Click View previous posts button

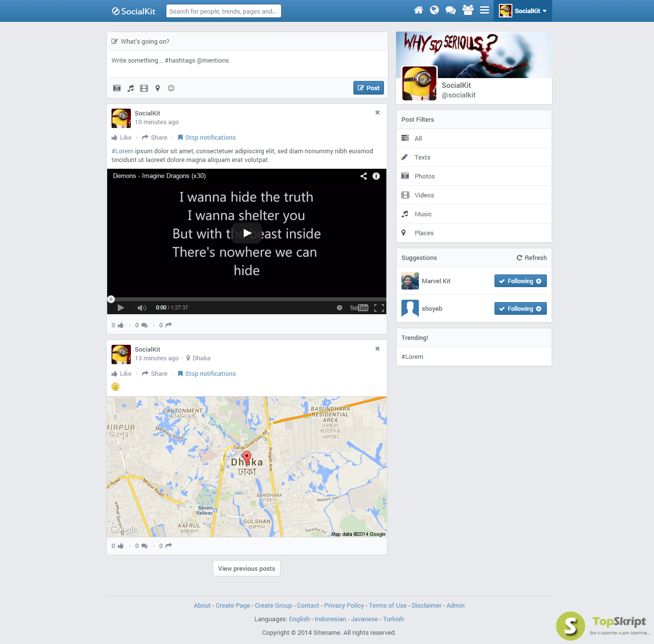247,568
